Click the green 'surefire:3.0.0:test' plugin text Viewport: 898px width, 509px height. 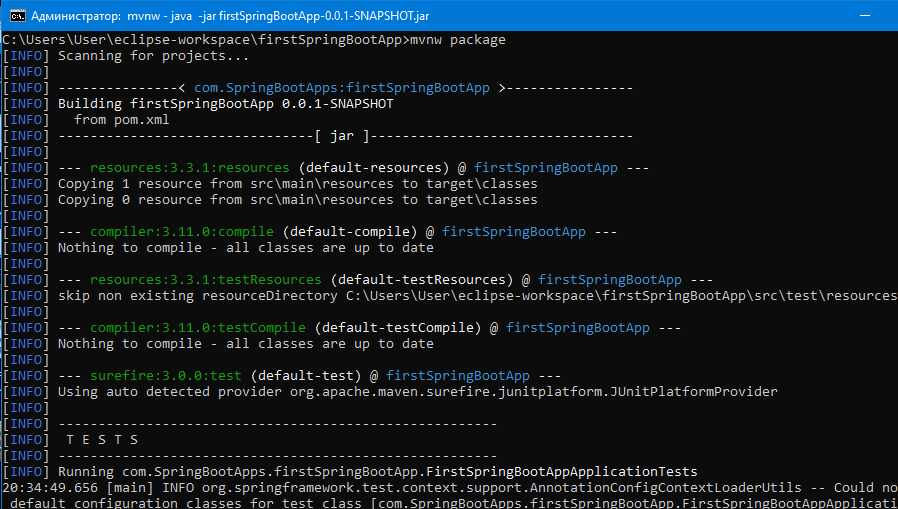click(166, 377)
